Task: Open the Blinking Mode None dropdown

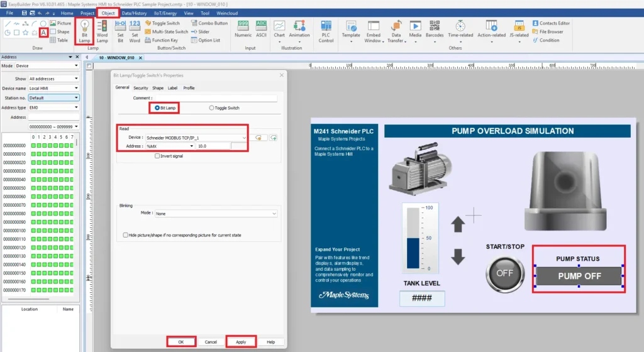Action: [216, 214]
